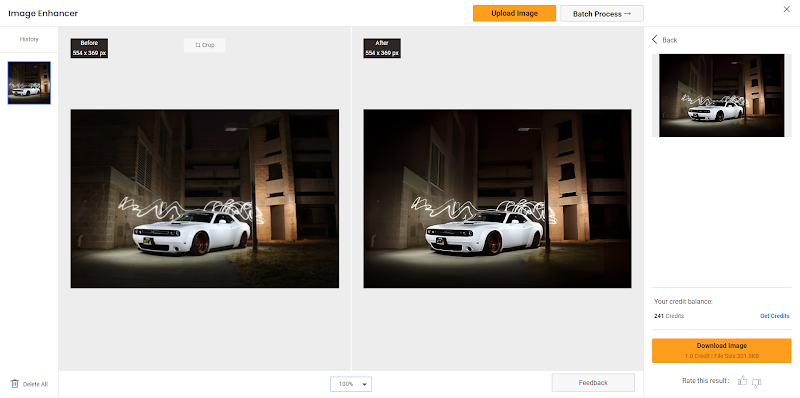Click the 'Rate this result' text
Image resolution: width=800 pixels, height=398 pixels.
(x=706, y=381)
